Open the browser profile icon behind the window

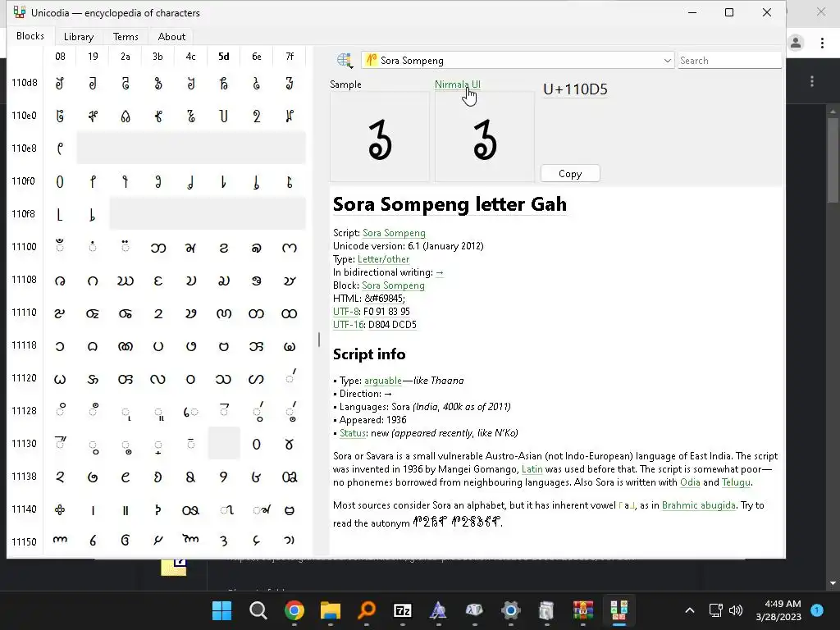tap(796, 43)
